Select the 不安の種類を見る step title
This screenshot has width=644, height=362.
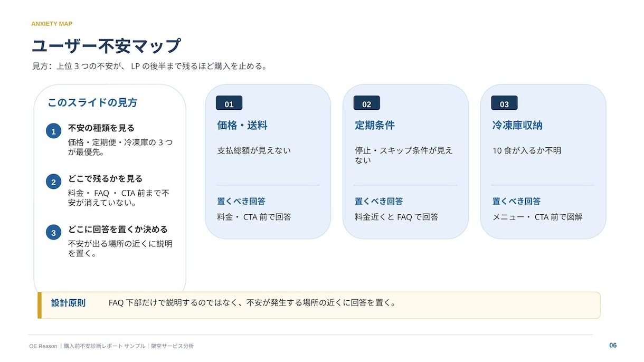(x=101, y=128)
